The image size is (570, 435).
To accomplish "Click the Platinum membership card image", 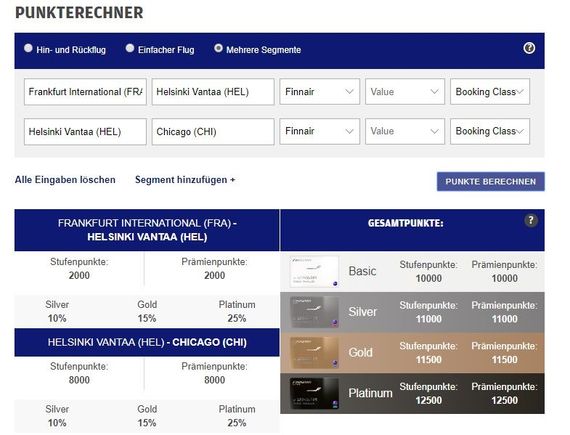I will click(x=314, y=393).
